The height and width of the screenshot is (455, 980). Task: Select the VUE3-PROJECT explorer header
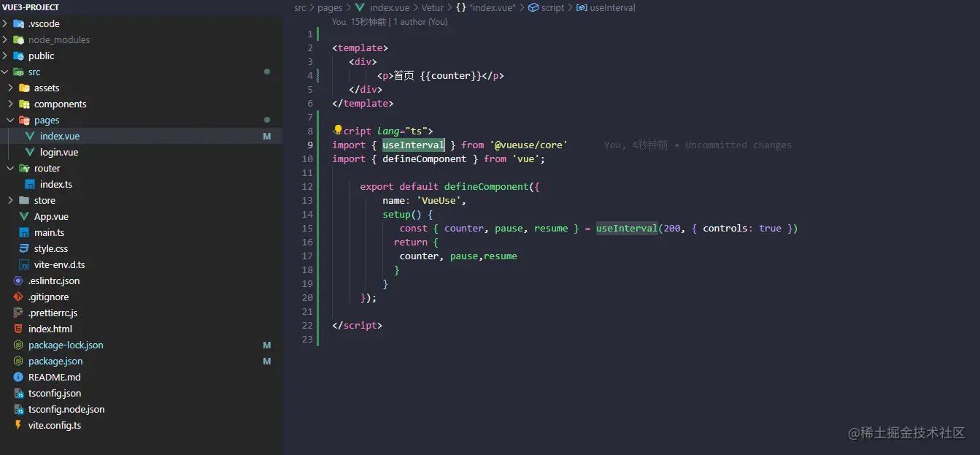click(x=31, y=7)
